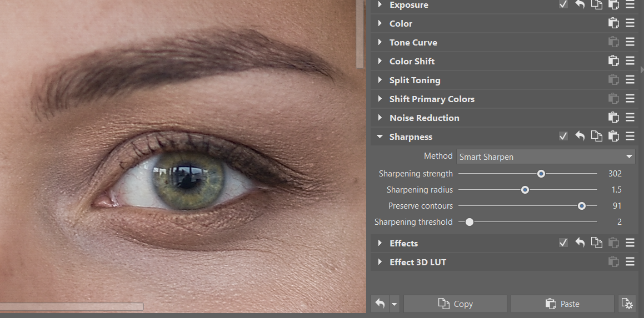Open paste settings options gear icon
This screenshot has width=644, height=318.
pos(627,304)
